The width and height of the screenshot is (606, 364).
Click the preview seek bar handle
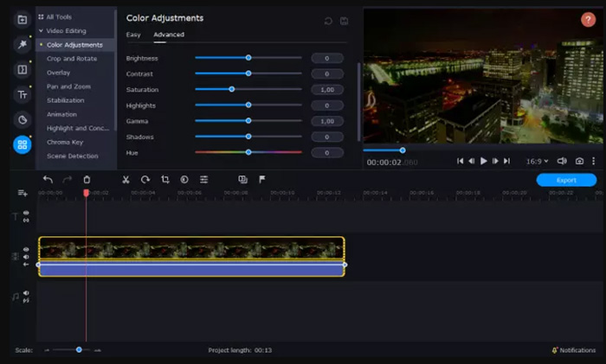pyautogui.click(x=403, y=150)
